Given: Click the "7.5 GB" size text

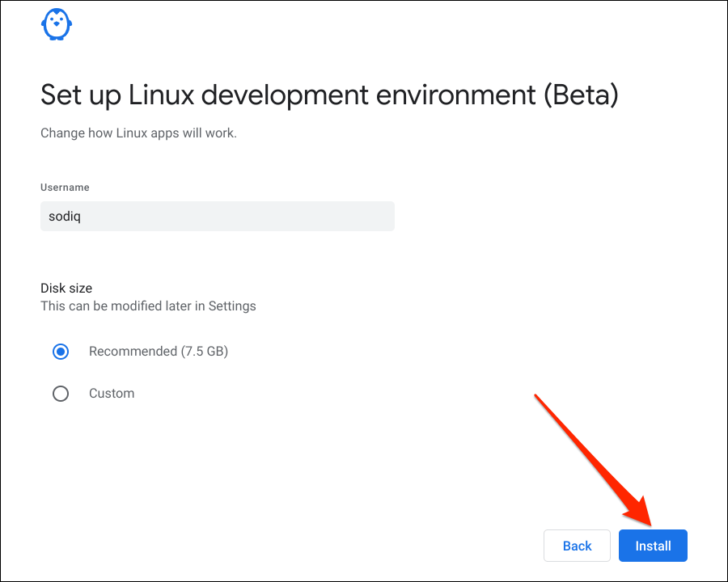Looking at the screenshot, I should (205, 352).
